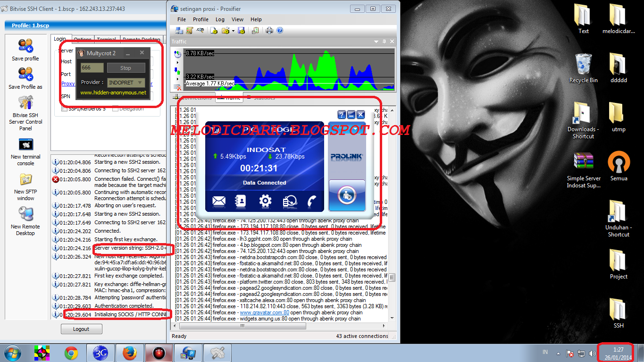Image resolution: width=644 pixels, height=362 pixels.
Task: Click Open Profile folder icon in Proxifier toolbar
Action: [226, 30]
